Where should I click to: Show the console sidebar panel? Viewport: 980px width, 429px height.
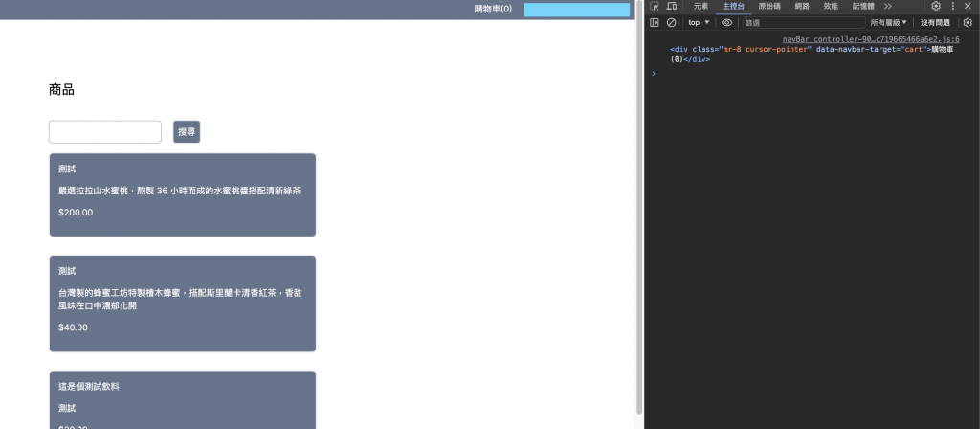pyautogui.click(x=655, y=23)
